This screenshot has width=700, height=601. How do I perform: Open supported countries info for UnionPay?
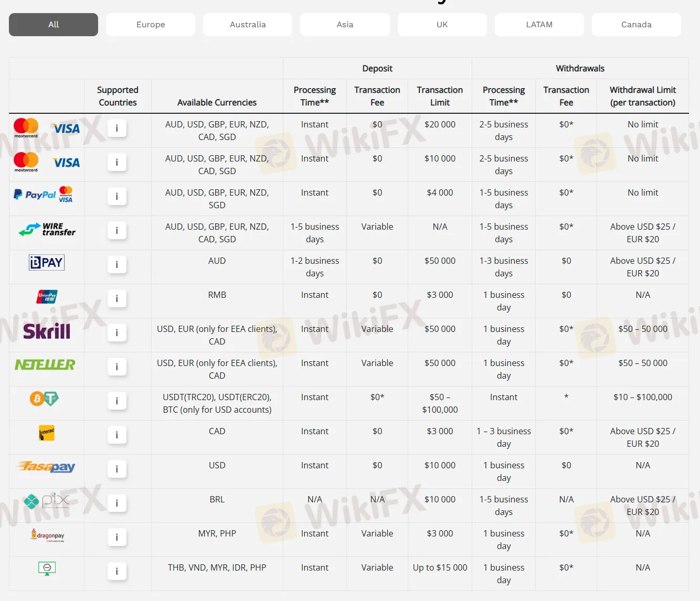point(117,298)
